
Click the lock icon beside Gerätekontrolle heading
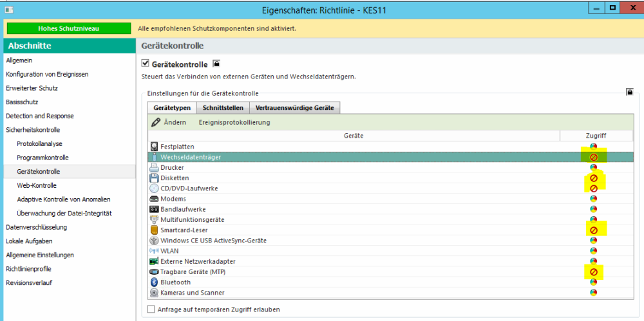(x=216, y=64)
